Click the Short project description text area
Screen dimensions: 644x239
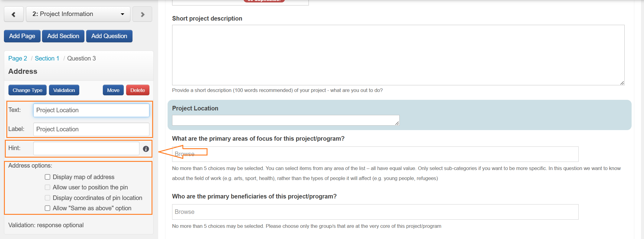click(398, 55)
